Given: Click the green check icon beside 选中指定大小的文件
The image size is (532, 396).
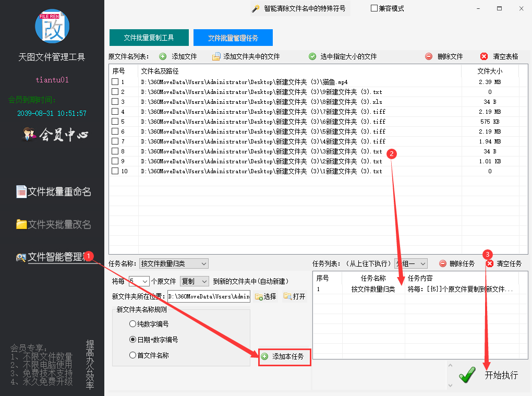Looking at the screenshot, I should pos(312,56).
